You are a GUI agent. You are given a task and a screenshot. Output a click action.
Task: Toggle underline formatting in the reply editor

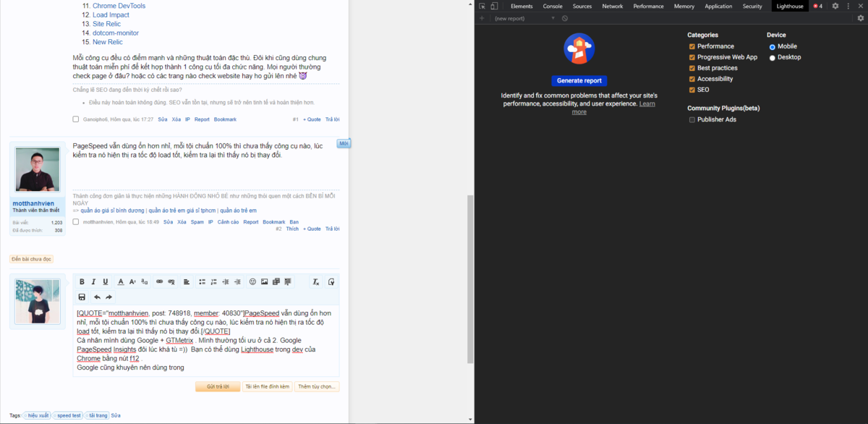105,281
